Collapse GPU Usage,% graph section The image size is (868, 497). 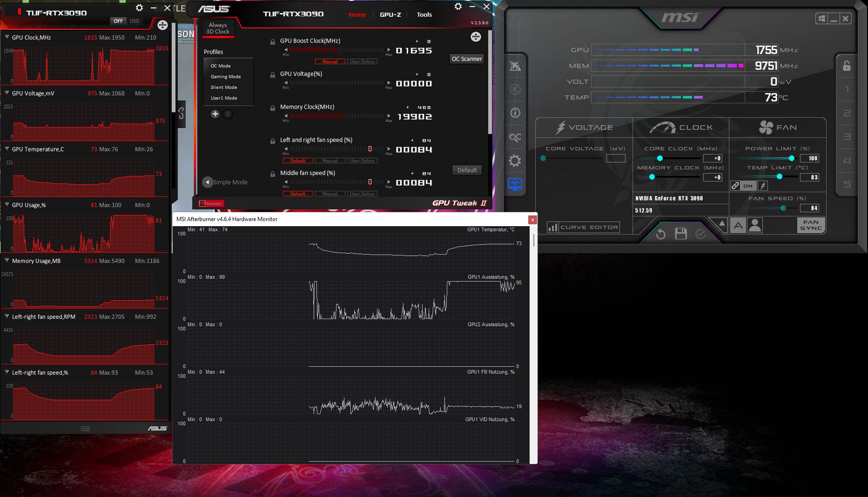[7, 204]
